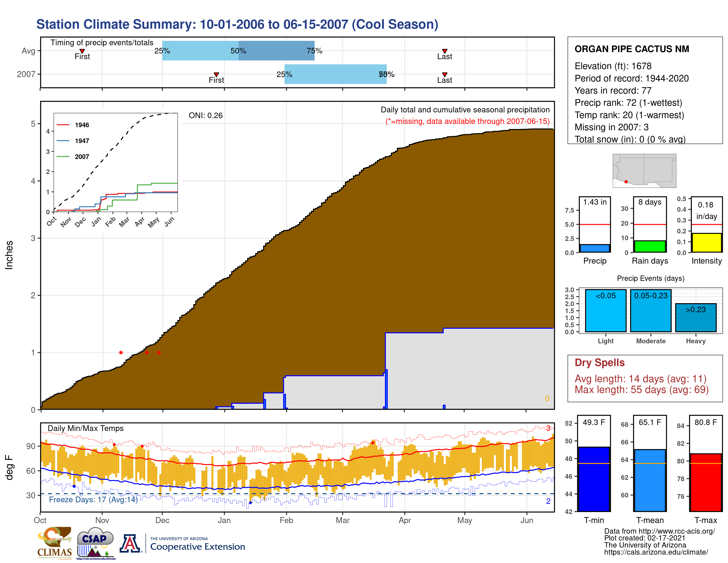Click the blue T-min bar
Viewport: 728px width, 563px height.
tap(594, 479)
